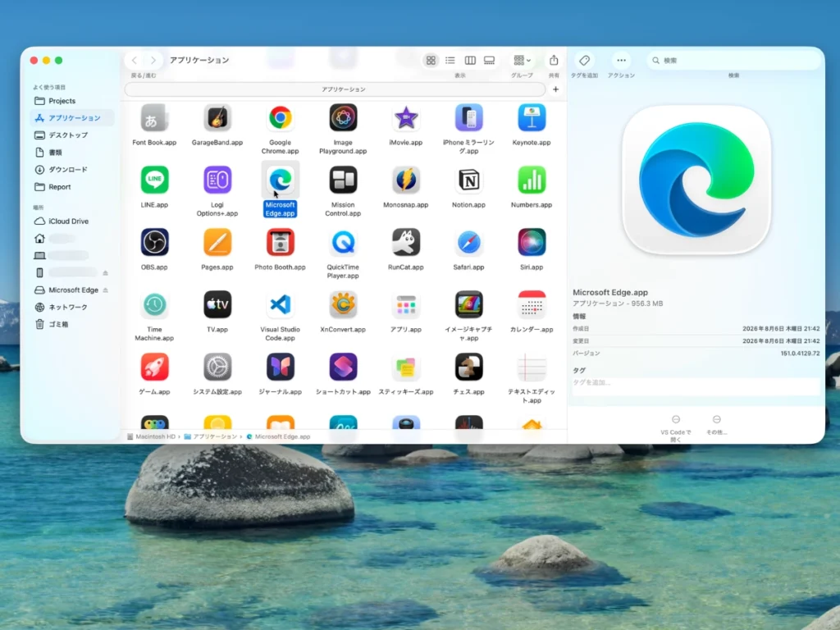Viewport: 840px width, 630px height.
Task: Select the LINE.app icon
Action: (x=154, y=180)
